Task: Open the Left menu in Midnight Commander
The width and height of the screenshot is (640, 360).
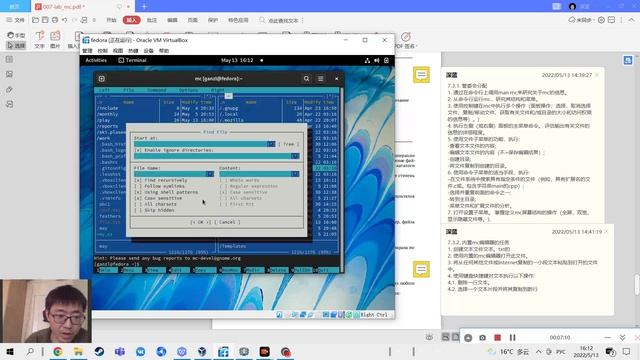Action: tap(104, 90)
